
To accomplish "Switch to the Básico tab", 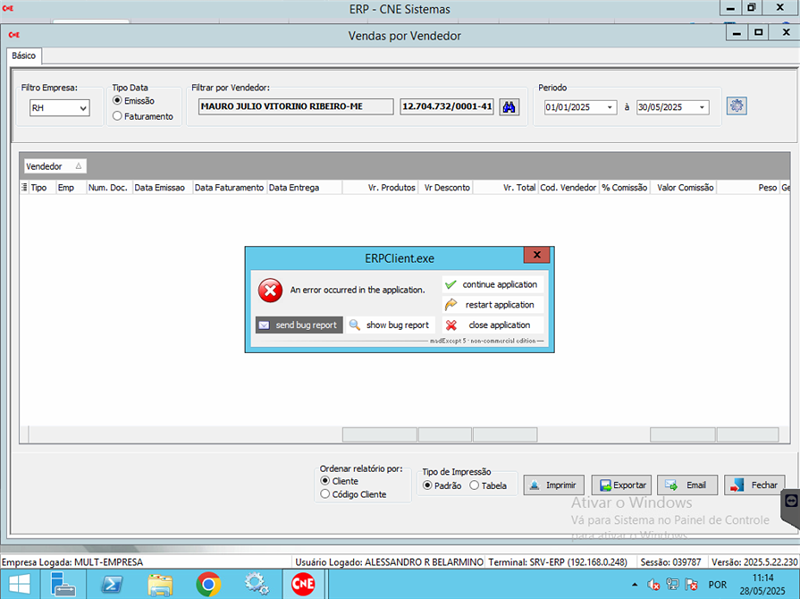I will pos(22,56).
